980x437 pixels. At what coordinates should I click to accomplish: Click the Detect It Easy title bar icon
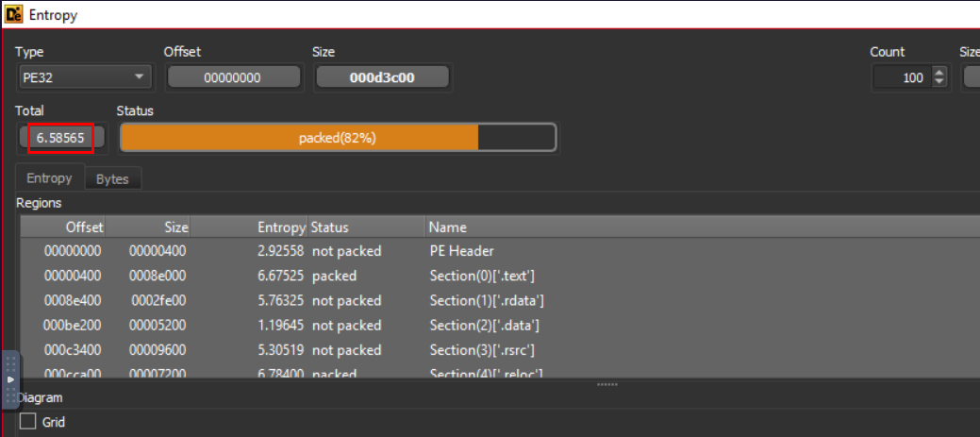[x=14, y=14]
